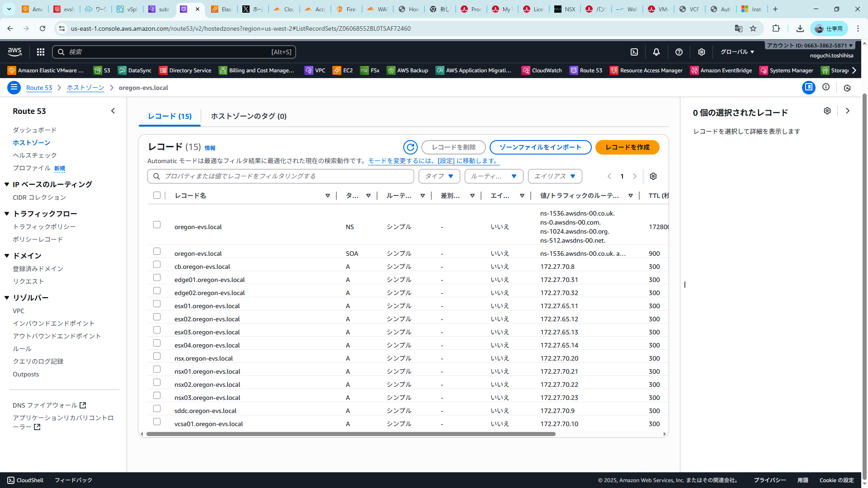Open ヘルスチェック in the sidebar
This screenshot has width=868, height=488.
[x=35, y=155]
